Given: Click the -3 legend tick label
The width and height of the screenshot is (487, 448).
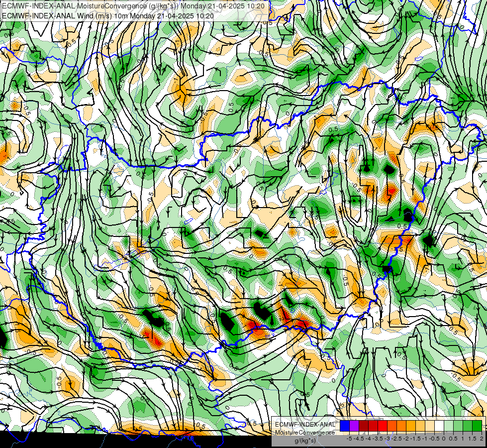Looking at the screenshot, I should click(388, 439).
